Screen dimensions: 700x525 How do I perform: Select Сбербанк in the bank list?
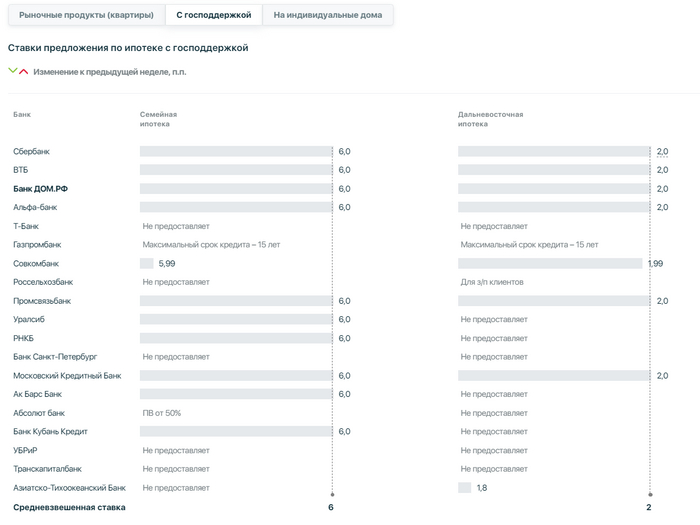click(31, 151)
